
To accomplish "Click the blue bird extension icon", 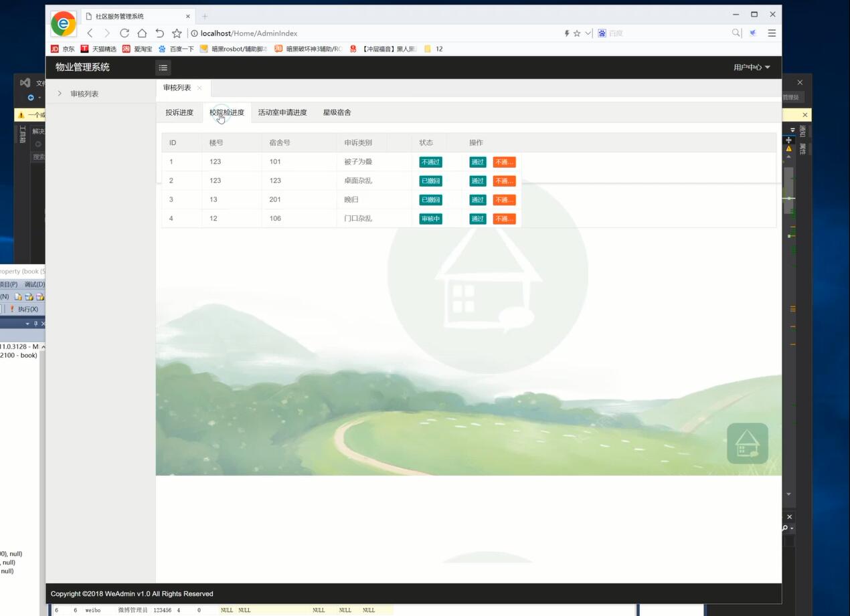I will coord(753,33).
